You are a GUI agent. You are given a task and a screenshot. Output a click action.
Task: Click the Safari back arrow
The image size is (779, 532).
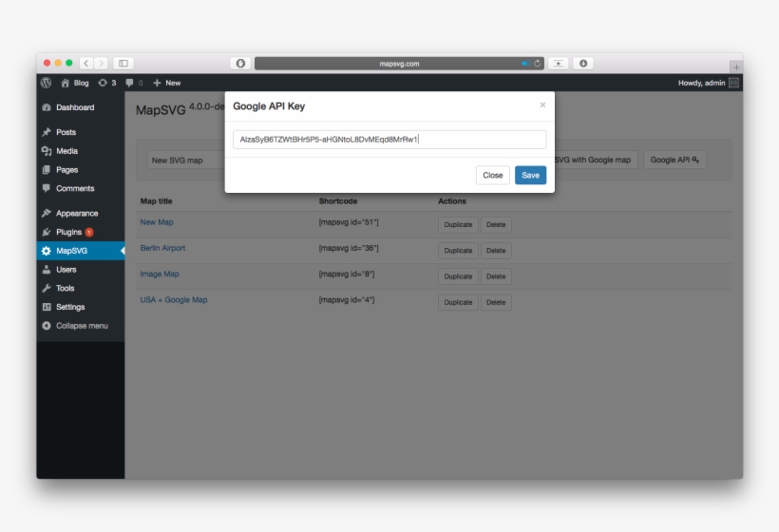[x=85, y=64]
